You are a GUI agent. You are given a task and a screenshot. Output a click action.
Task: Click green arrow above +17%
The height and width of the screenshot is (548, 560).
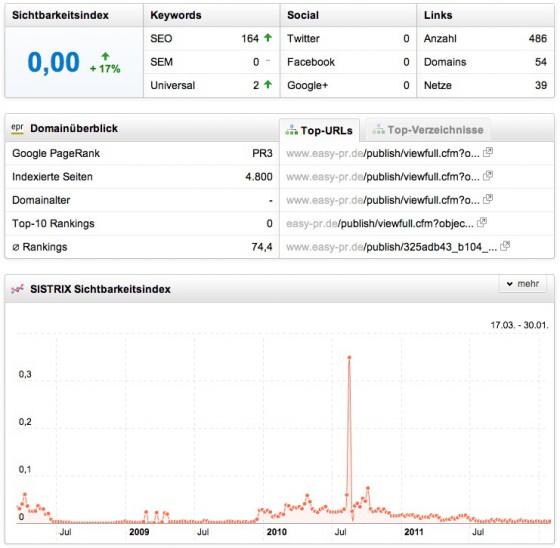[105, 56]
